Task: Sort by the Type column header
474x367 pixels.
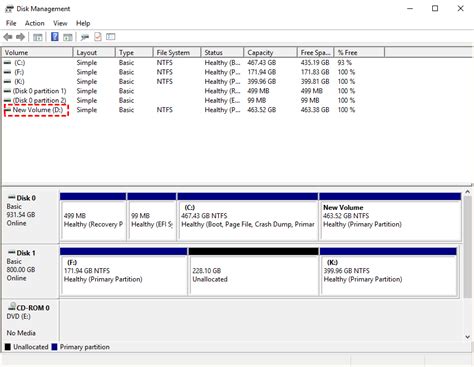Action: (134, 53)
